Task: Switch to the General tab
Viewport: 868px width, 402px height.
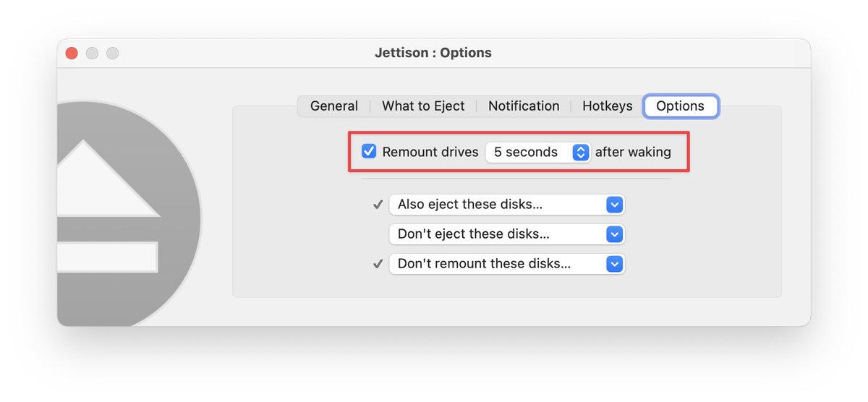Action: pyautogui.click(x=333, y=106)
